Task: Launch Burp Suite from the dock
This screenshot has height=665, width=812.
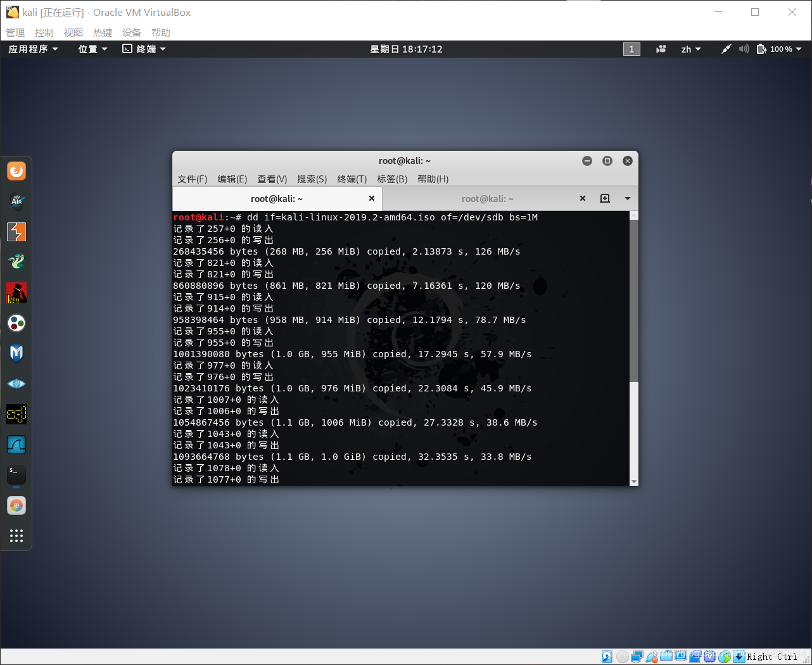Action: [16, 232]
